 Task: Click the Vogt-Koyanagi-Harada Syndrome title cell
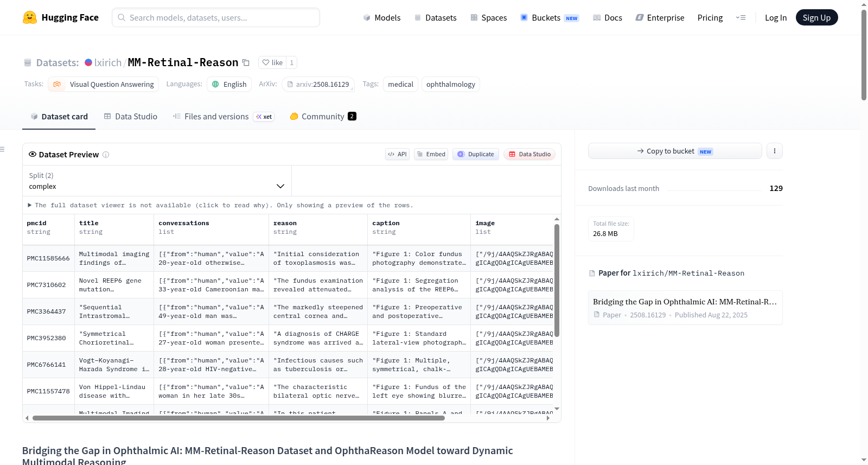(114, 365)
